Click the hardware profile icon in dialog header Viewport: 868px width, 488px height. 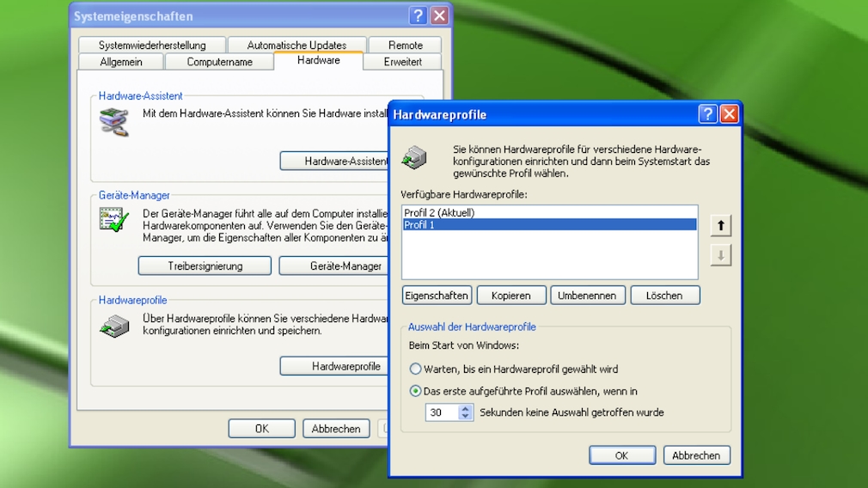415,157
